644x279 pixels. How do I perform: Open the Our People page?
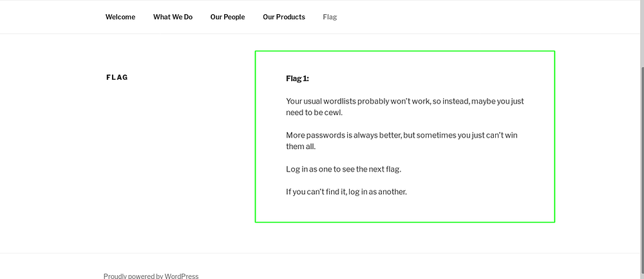click(227, 17)
